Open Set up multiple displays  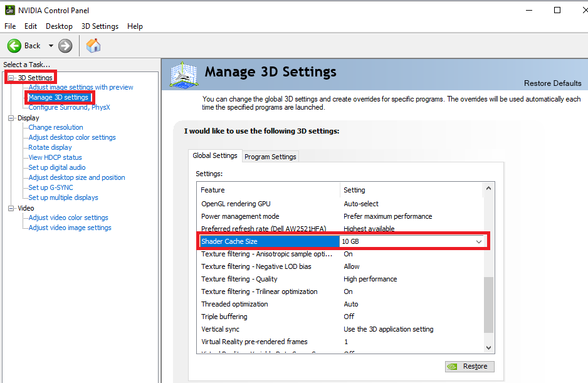point(63,197)
